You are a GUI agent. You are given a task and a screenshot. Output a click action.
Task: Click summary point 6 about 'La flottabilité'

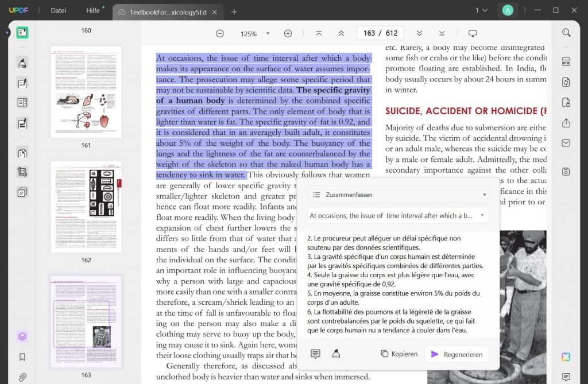coord(390,321)
